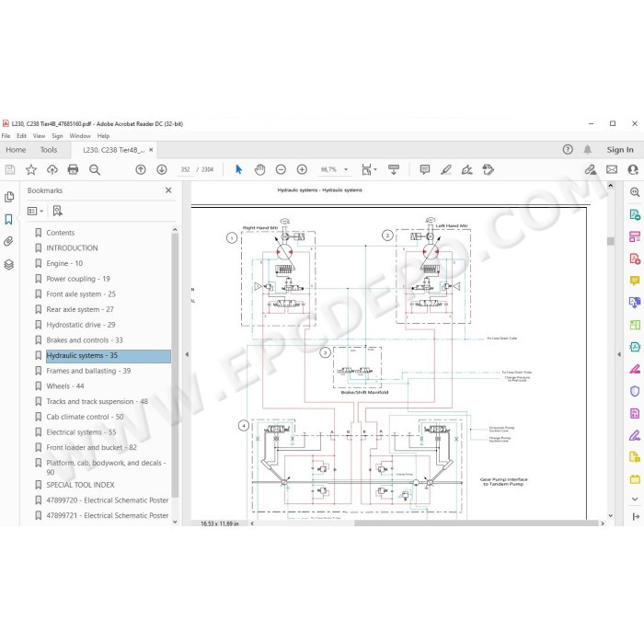644x644 pixels.
Task: Share a link to the file
Action: 591,169
